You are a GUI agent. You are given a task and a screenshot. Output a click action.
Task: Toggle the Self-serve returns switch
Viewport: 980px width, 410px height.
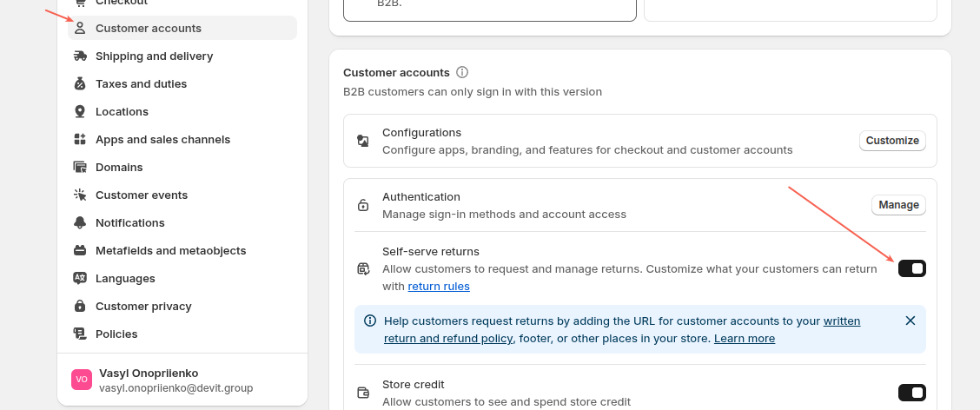pyautogui.click(x=912, y=268)
